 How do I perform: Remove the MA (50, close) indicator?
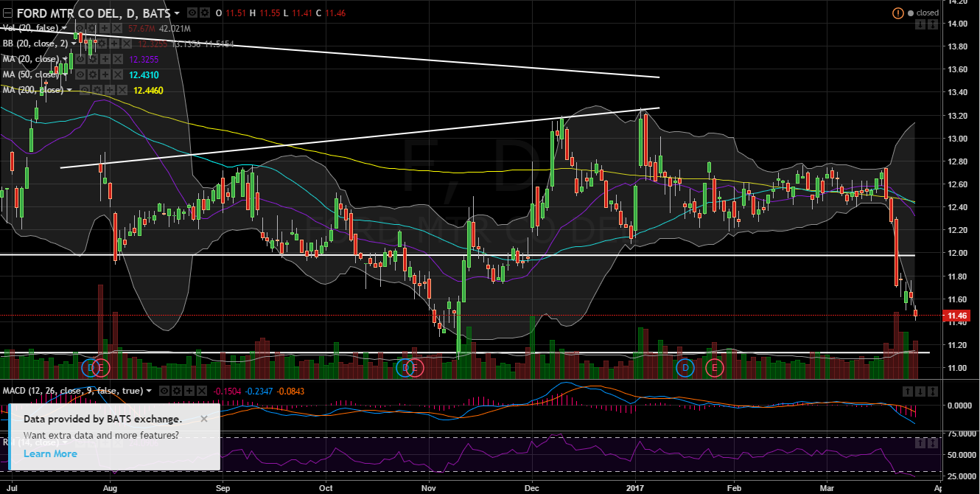117,74
